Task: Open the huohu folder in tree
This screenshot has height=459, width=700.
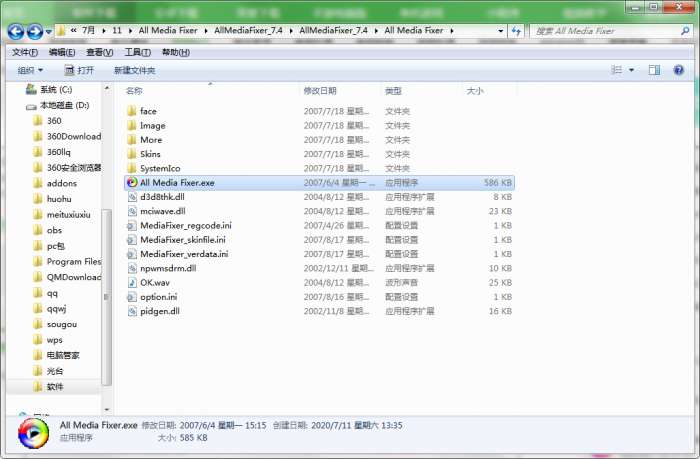Action: click(x=52, y=199)
